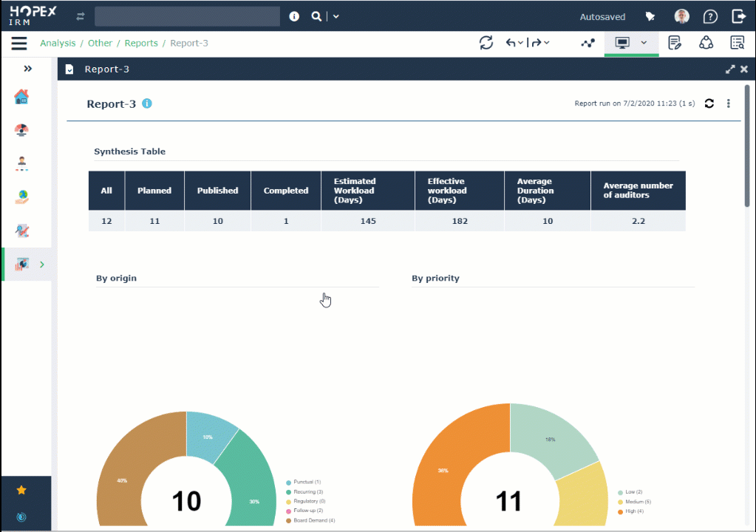Screen dimensions: 756x532
Task: Open the gauge dashboard sidebar icon
Action: (x=21, y=130)
